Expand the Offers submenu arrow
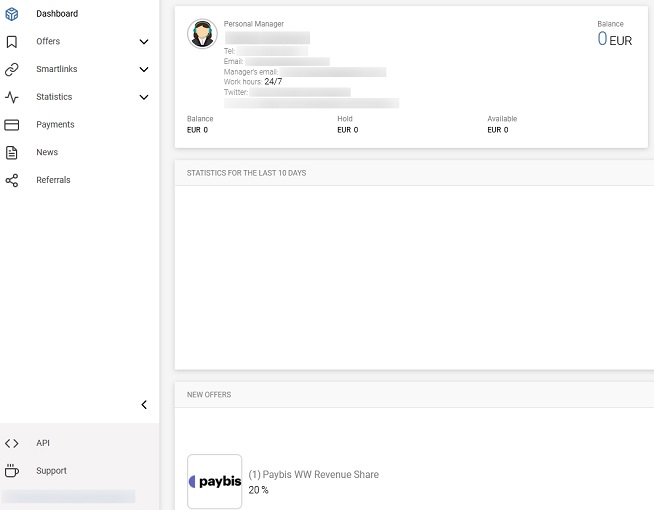This screenshot has width=654, height=510. pyautogui.click(x=144, y=42)
